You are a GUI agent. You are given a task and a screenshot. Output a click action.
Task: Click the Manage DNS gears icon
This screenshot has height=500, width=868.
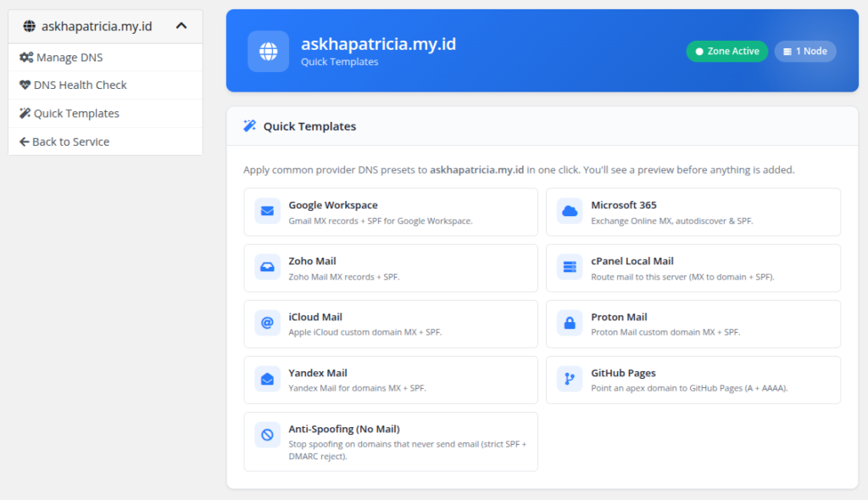(x=26, y=57)
